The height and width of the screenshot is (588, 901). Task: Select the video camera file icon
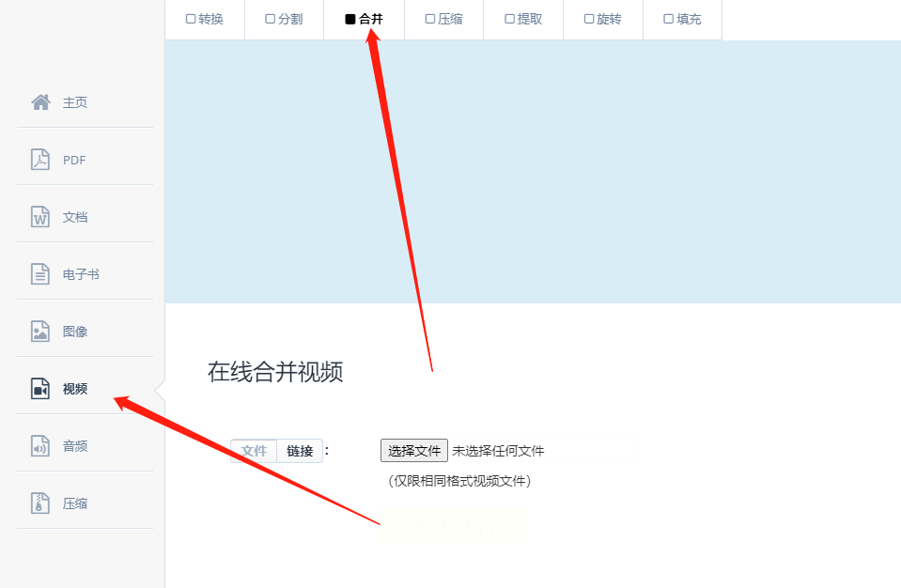click(x=40, y=389)
